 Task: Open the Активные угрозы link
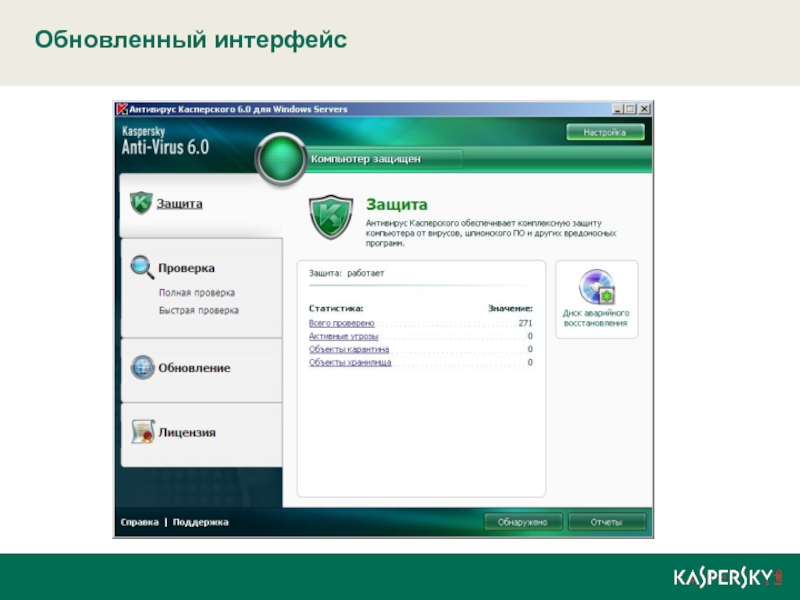click(x=343, y=336)
